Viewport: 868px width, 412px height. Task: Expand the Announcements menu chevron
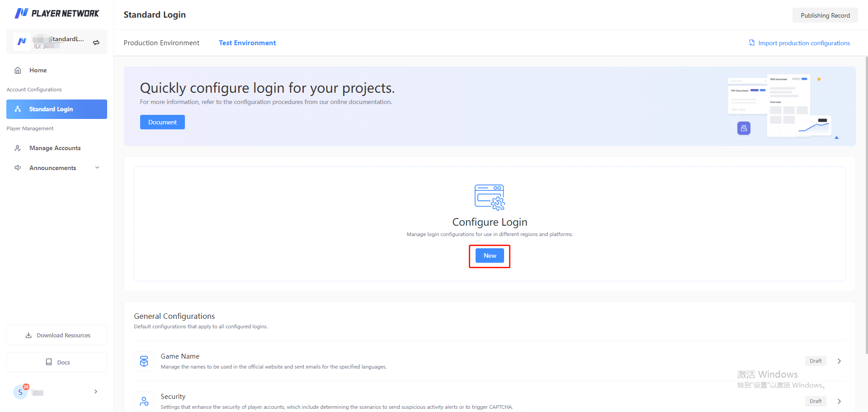coord(97,168)
